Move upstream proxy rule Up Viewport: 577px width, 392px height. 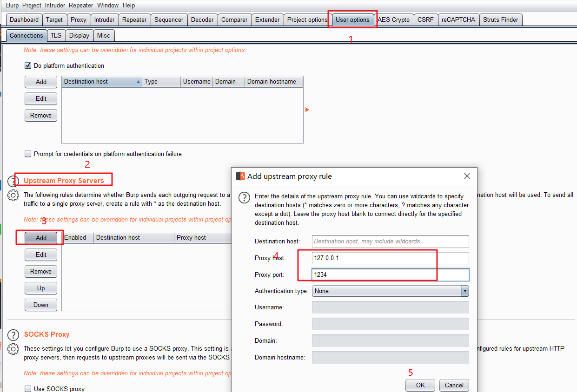(x=41, y=288)
